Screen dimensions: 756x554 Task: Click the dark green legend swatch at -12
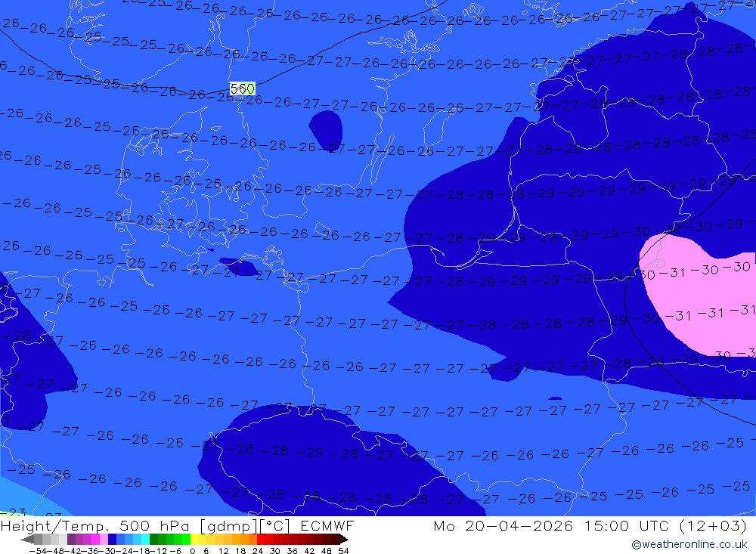coord(153,540)
